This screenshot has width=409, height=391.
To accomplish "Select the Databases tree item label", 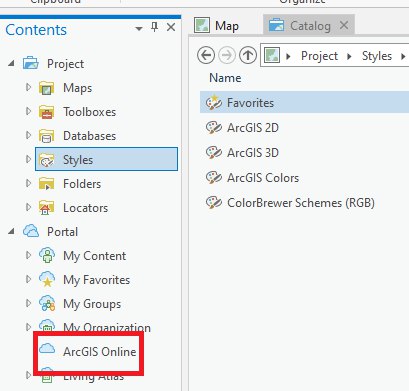I will coord(90,136).
